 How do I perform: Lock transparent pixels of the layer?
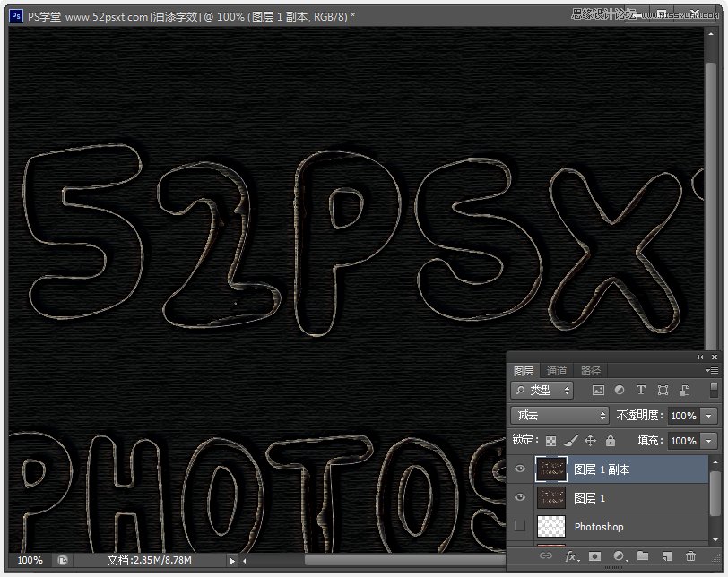tap(550, 441)
